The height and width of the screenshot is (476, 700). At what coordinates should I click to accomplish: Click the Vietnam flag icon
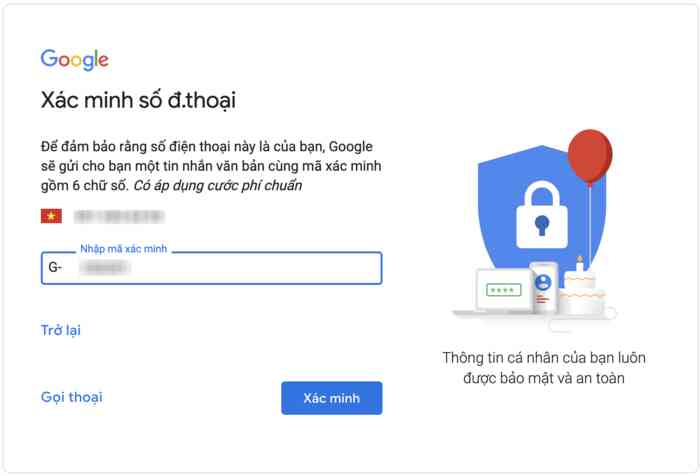click(51, 216)
